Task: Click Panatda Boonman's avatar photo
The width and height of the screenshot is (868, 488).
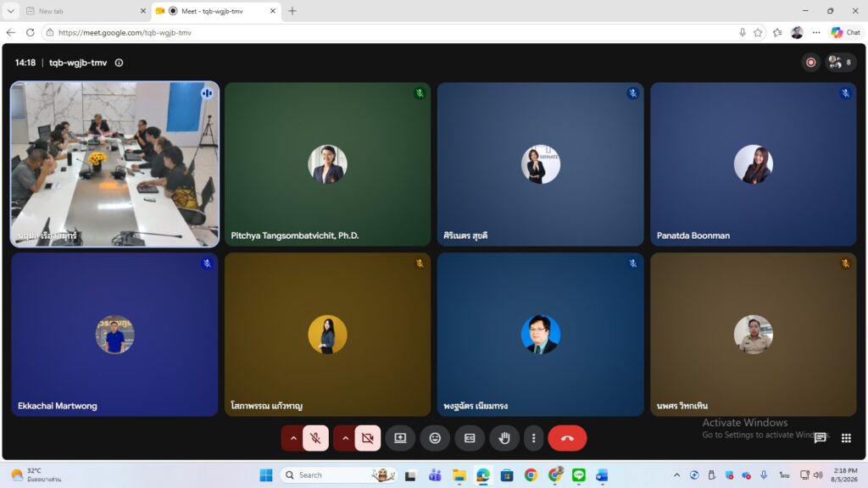Action: point(754,164)
